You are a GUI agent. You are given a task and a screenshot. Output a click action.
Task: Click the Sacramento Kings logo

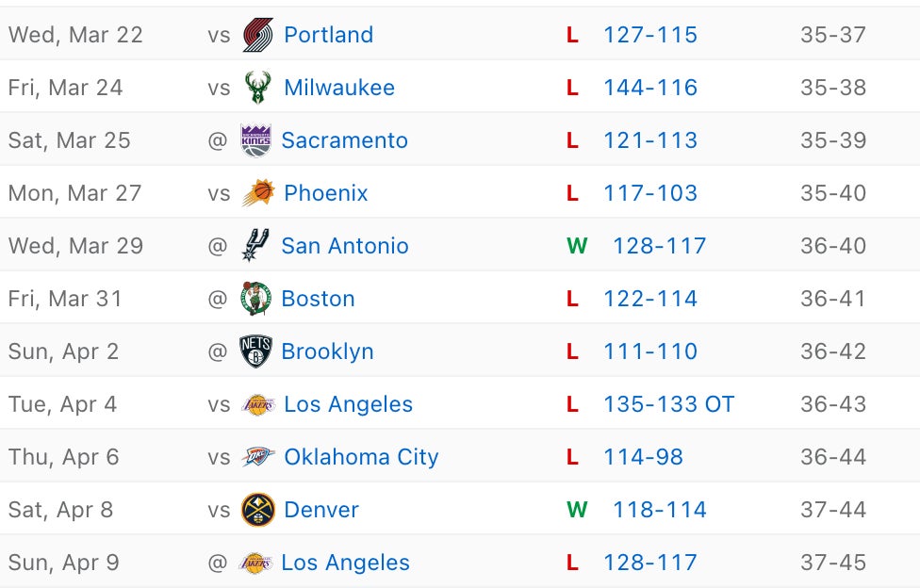pos(255,140)
